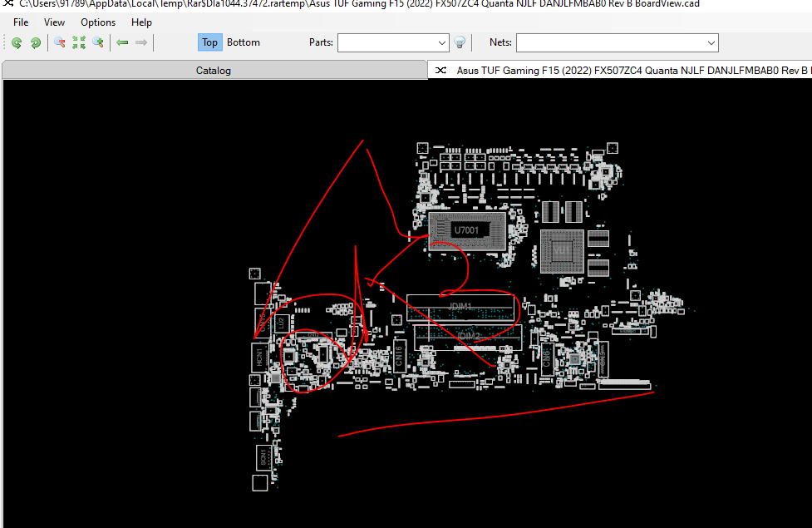Screen dimensions: 812x528
Task: Expand the Parts dropdown arrow
Action: 441,43
